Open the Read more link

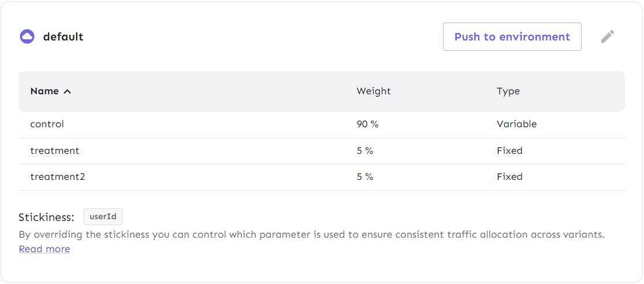(x=44, y=249)
